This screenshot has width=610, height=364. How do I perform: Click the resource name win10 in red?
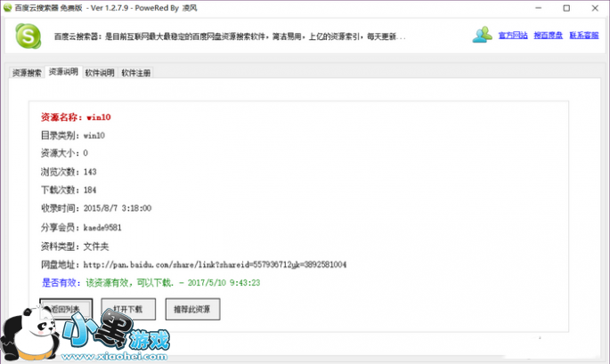click(x=99, y=117)
